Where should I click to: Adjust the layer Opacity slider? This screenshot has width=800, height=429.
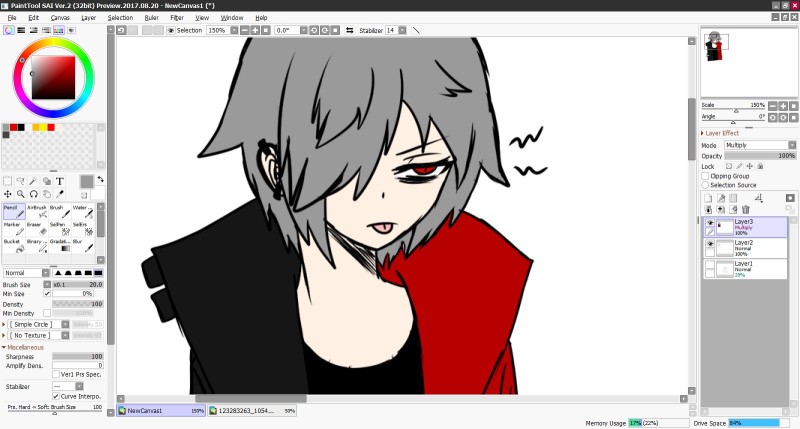(760, 156)
